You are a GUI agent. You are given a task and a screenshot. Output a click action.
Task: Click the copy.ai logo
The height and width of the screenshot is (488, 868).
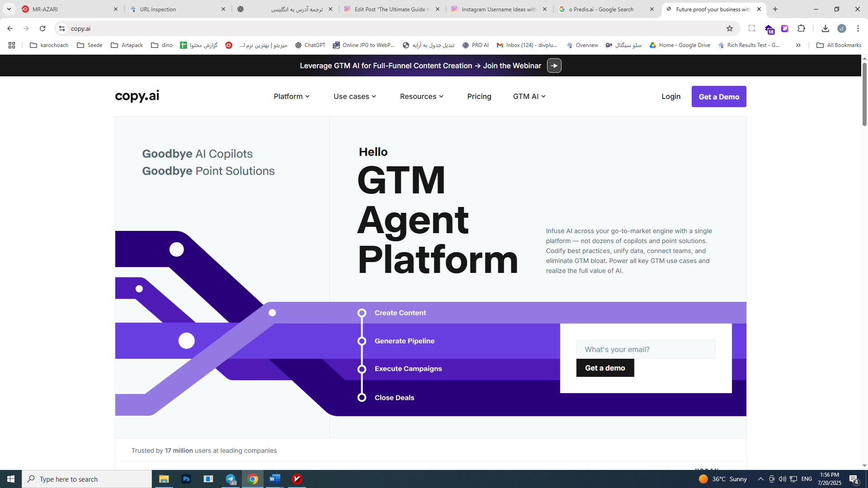[x=137, y=96]
